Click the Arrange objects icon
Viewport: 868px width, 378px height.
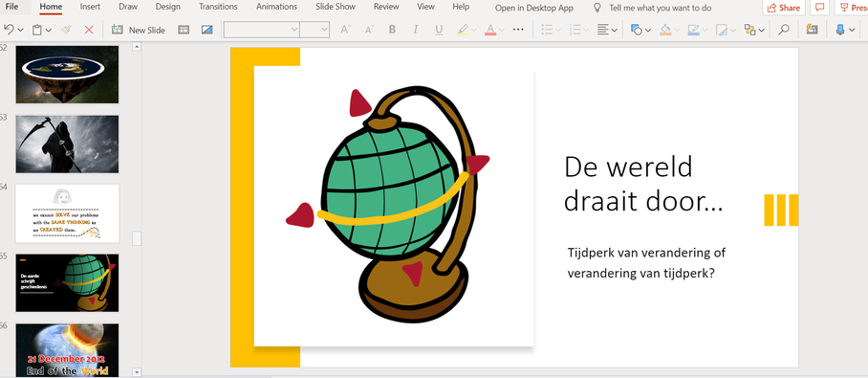click(749, 30)
